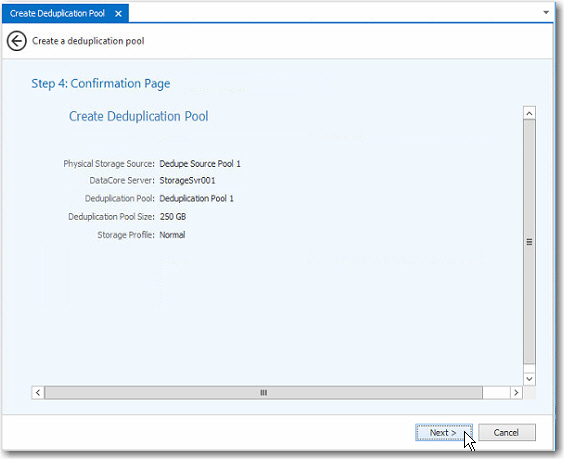
Task: Click the vertical scrollbar up arrow
Action: click(529, 113)
